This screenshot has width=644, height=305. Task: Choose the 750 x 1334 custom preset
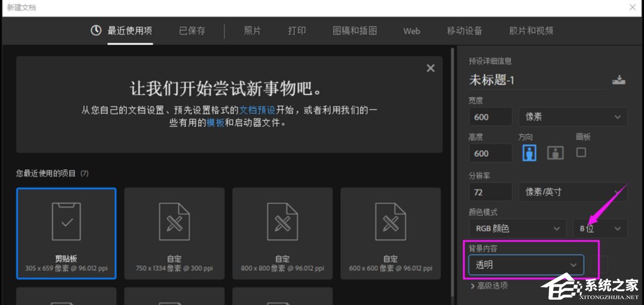pos(174,233)
